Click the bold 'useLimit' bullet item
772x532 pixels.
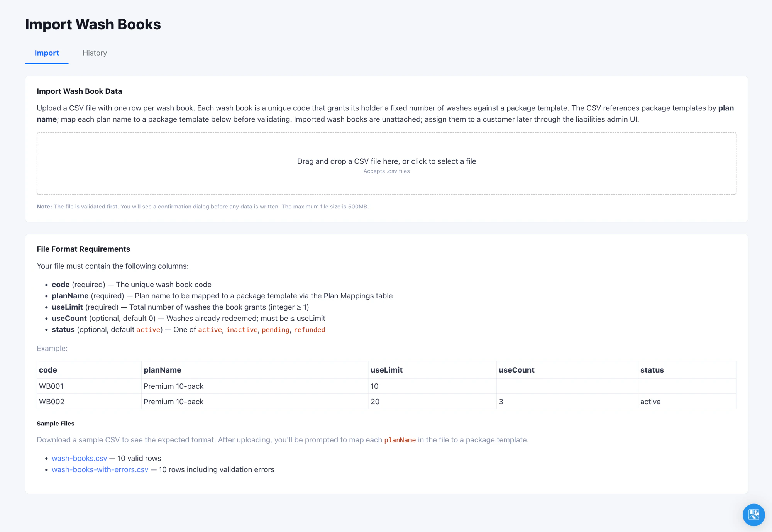pos(67,307)
